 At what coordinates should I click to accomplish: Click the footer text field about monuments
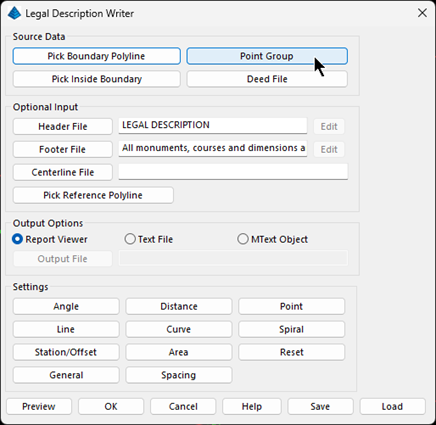[x=213, y=148]
